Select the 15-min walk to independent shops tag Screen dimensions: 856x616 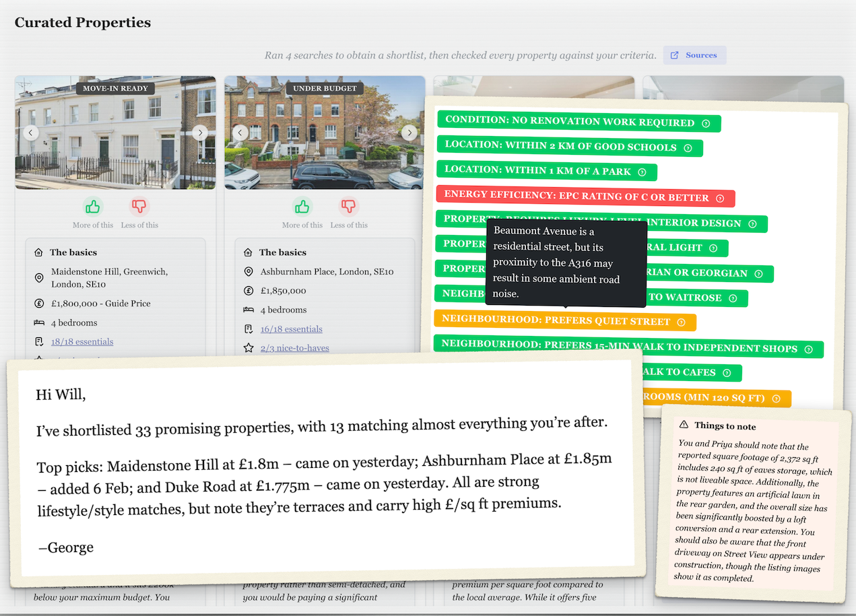point(629,348)
